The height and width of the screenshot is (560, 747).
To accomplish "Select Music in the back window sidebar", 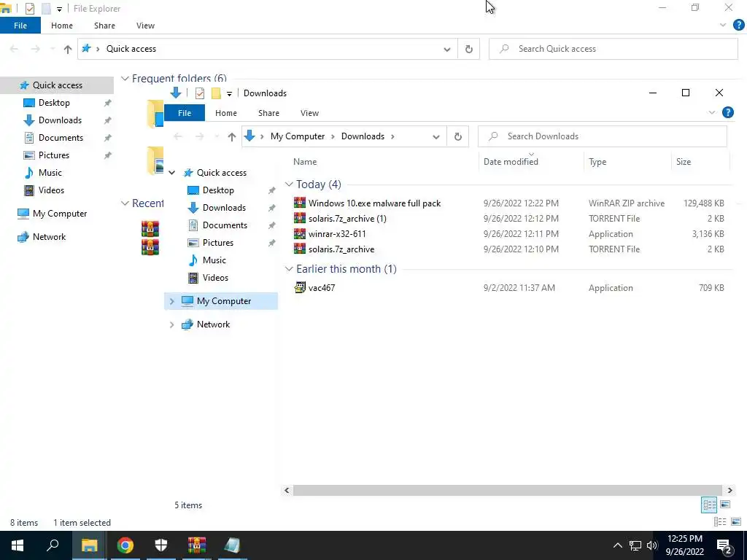I will click(50, 173).
